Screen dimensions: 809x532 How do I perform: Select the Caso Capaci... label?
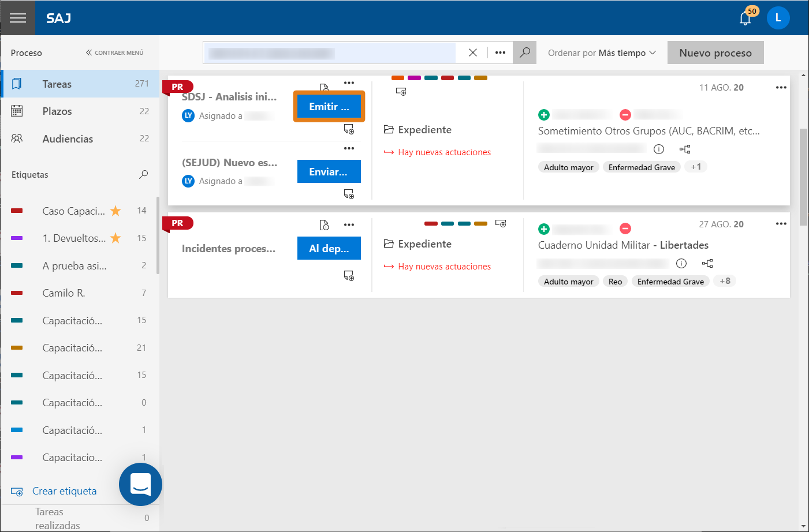[x=73, y=211]
